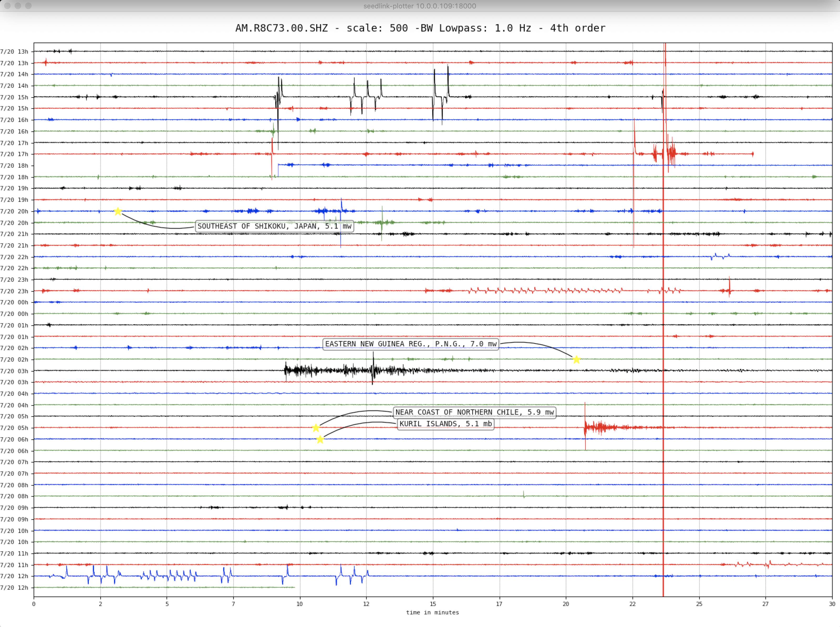
Task: Select the 'NEAR COAST OF NORTHERN CHILE, 5.9 mw' label
Action: point(474,412)
